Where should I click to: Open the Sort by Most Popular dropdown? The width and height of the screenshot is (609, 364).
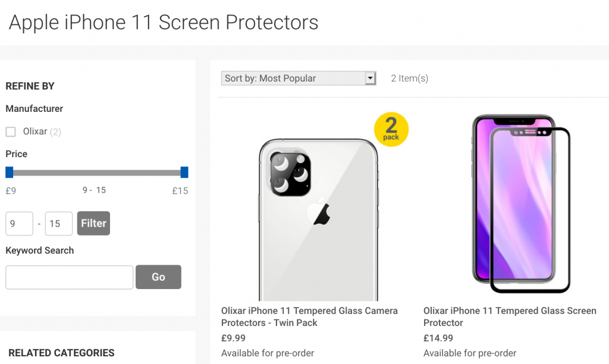click(293, 78)
